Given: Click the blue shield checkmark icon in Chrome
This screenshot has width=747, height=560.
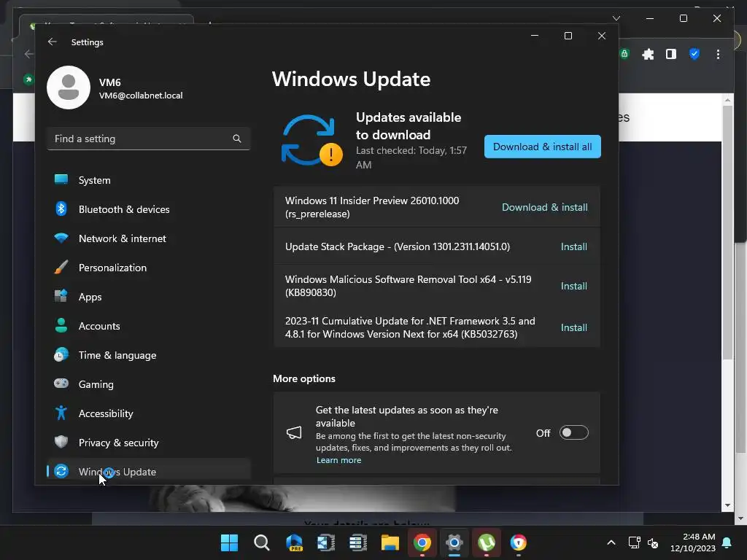Looking at the screenshot, I should tap(694, 54).
